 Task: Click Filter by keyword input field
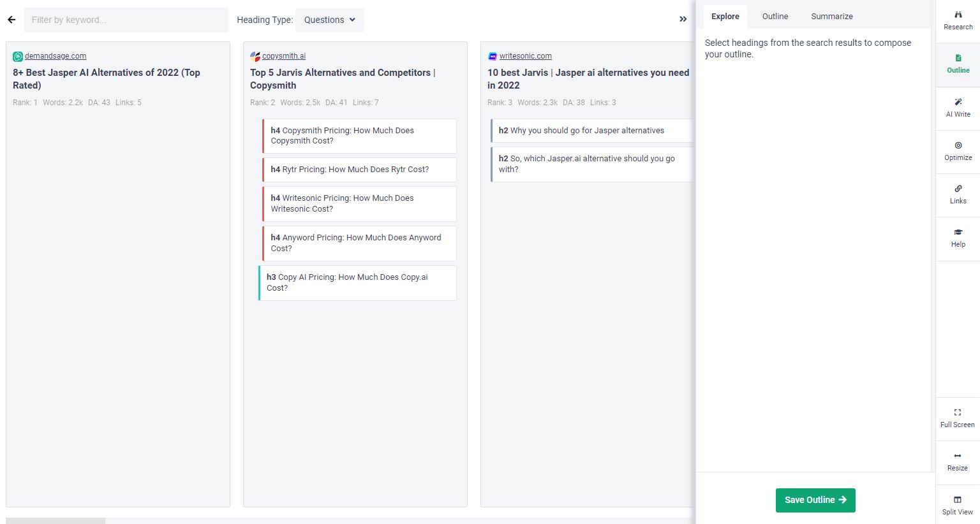tap(126, 20)
